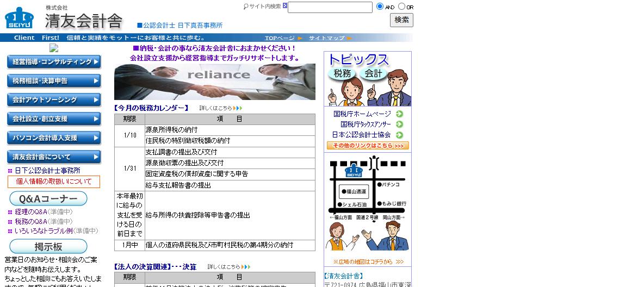
Task: Open 国税庁タックスアンサー link
Action: pyautogui.click(x=366, y=124)
